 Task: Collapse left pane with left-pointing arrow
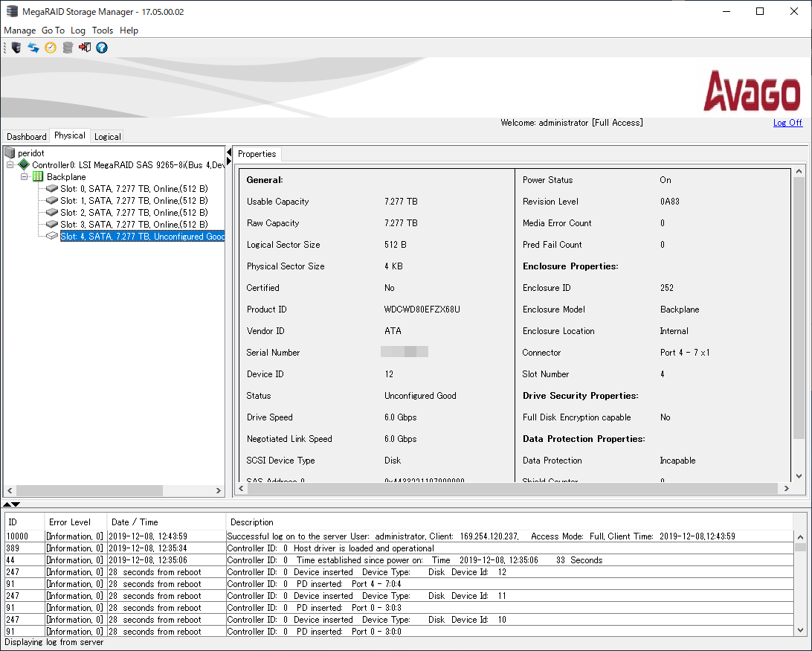coord(229,152)
